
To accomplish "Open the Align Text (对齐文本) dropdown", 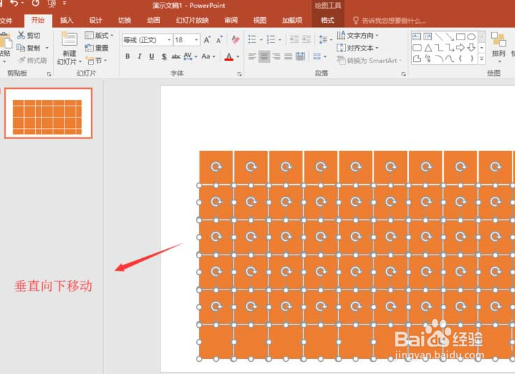I will pyautogui.click(x=357, y=48).
